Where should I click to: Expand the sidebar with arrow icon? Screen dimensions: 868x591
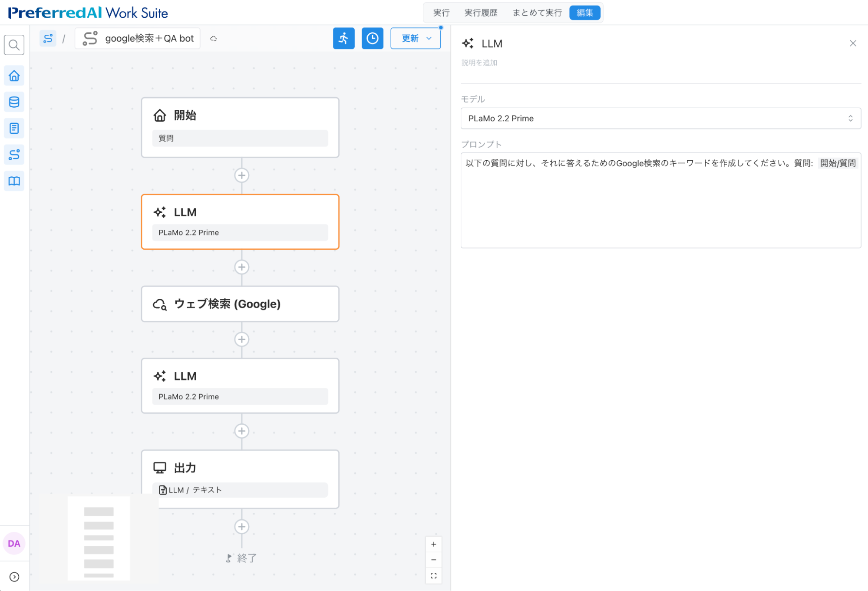click(14, 577)
